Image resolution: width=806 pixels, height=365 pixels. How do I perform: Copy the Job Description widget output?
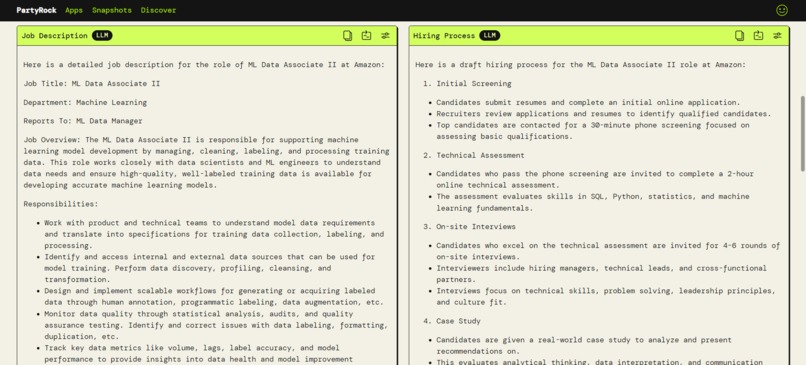[347, 35]
